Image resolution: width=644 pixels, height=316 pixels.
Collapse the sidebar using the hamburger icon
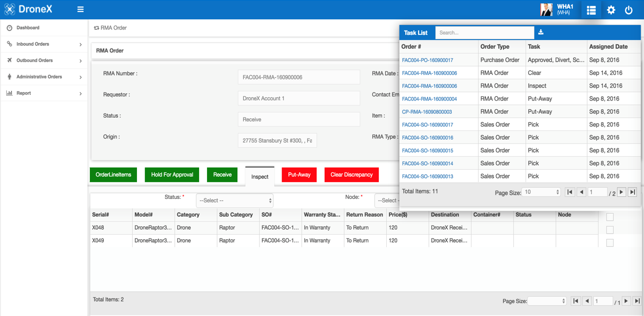(80, 9)
